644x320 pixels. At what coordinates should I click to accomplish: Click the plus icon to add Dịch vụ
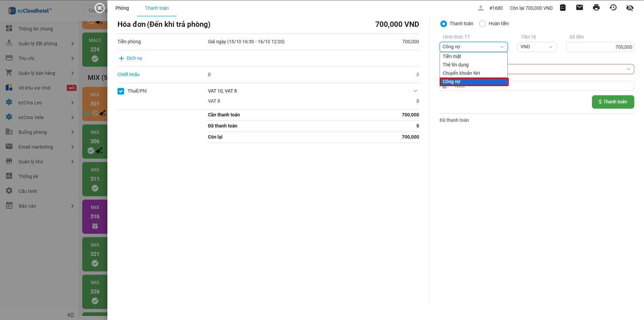121,58
